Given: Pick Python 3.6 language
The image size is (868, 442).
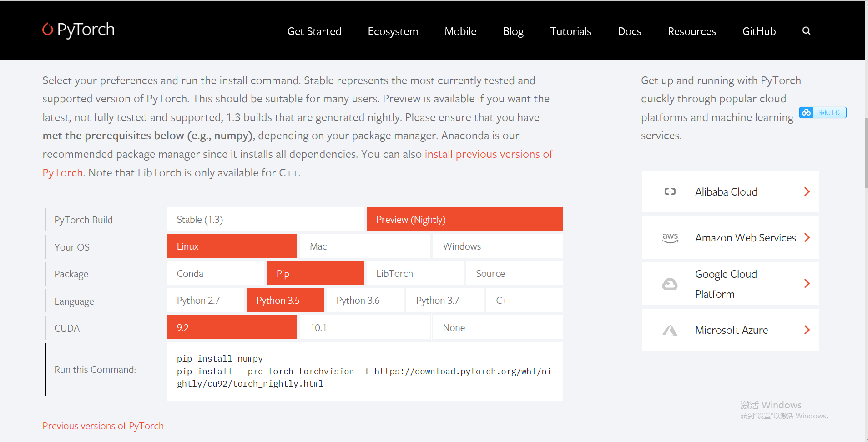Looking at the screenshot, I should pos(365,300).
